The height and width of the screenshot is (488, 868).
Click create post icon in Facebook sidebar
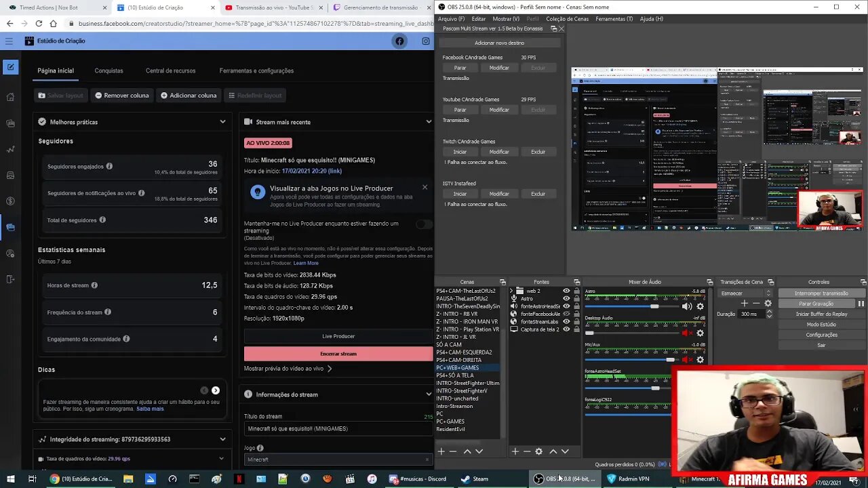[10, 67]
